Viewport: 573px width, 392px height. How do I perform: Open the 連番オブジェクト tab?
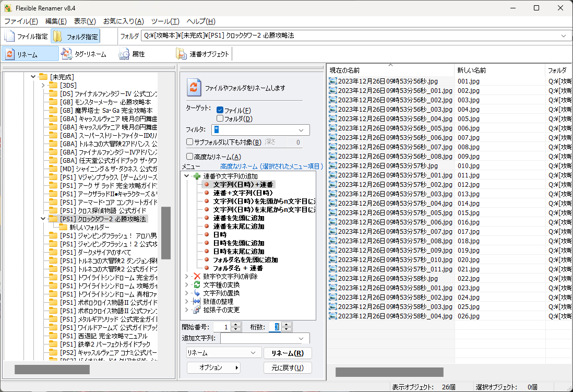[203, 54]
